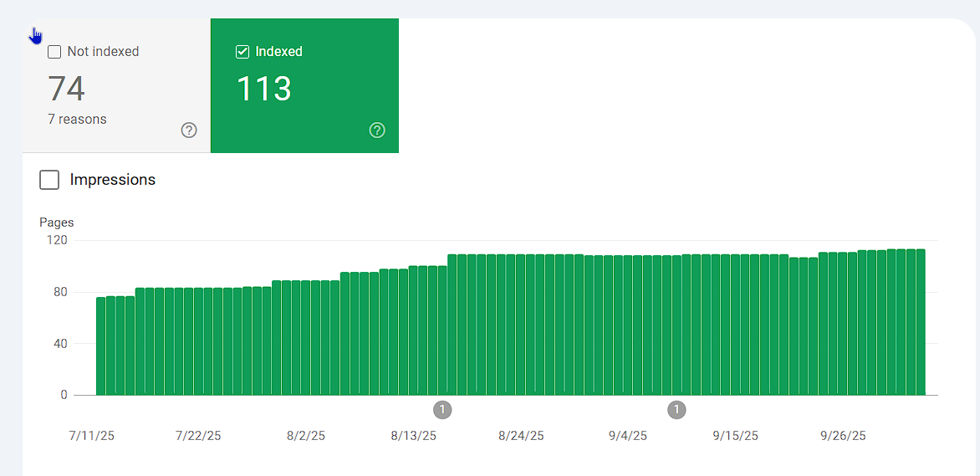
Task: Click the Impressions label text
Action: [113, 180]
